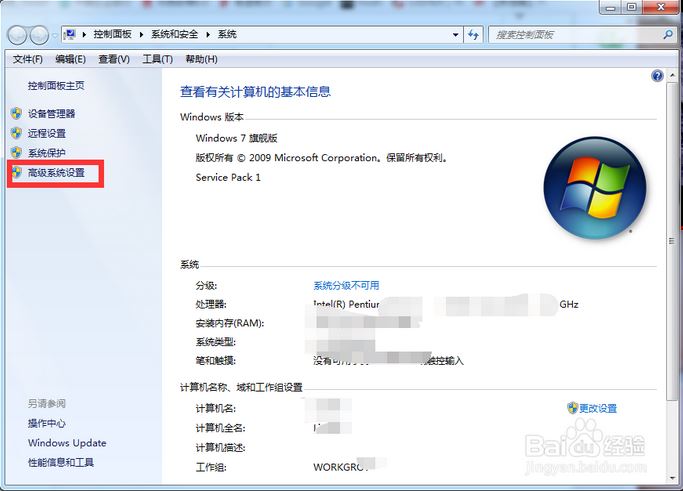This screenshot has height=491, width=683.
Task: Open the address bar history dropdown arrow
Action: [x=456, y=34]
